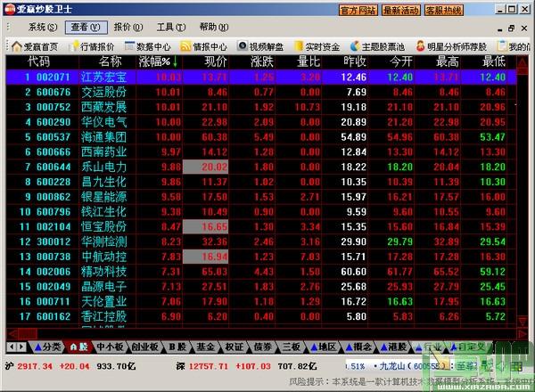Sort by the 昨收 column header
The width and height of the screenshot is (535, 392).
click(355, 61)
